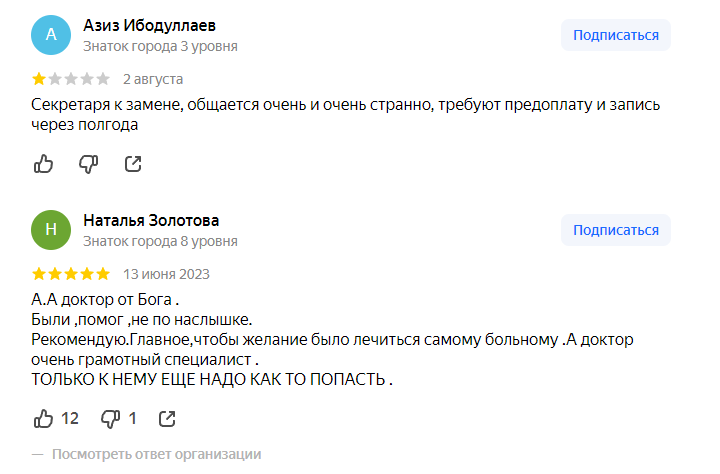Like Наталья Золотова's review with thumbs up
720x474 pixels.
[44, 418]
